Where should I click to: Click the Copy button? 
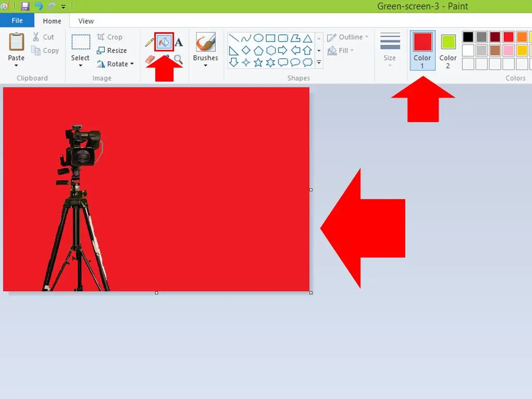point(45,50)
